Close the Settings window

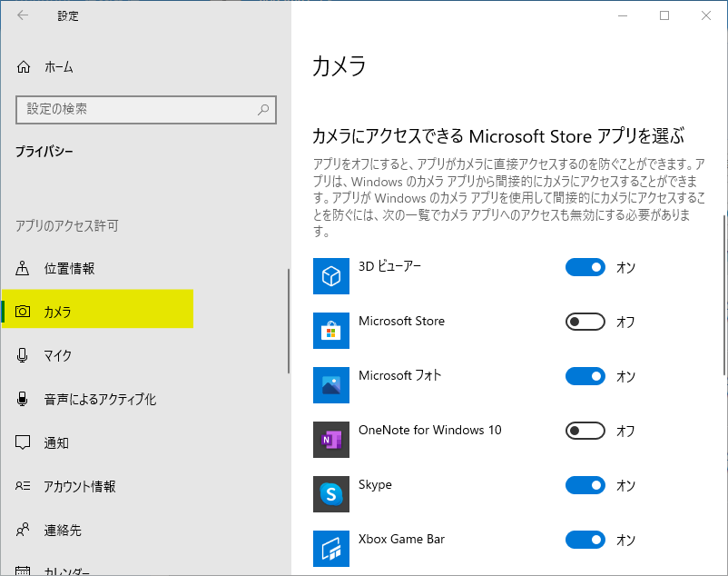click(x=705, y=15)
